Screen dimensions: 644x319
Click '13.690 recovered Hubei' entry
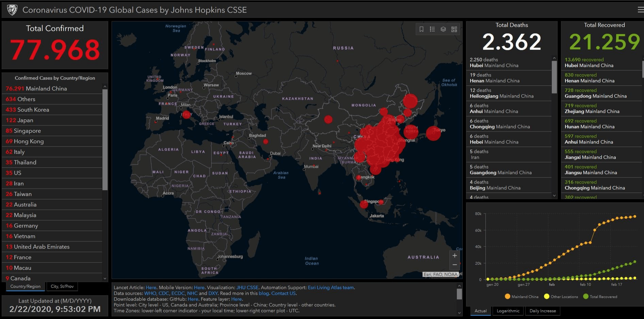[x=601, y=63]
